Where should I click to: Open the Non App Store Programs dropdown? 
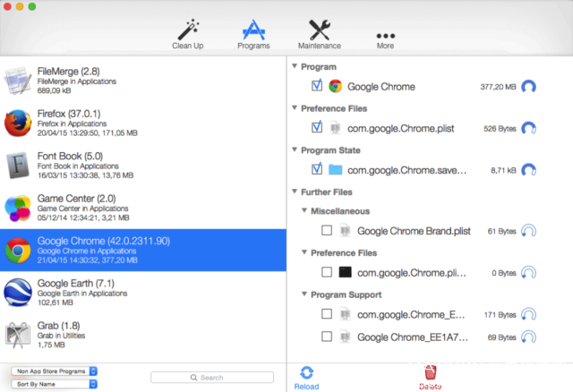[x=54, y=371]
